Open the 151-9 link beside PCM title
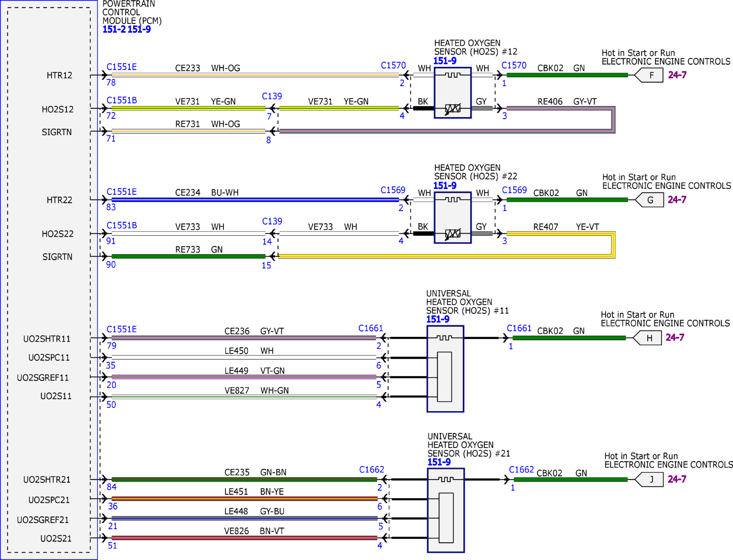The image size is (733, 560). coord(139,30)
